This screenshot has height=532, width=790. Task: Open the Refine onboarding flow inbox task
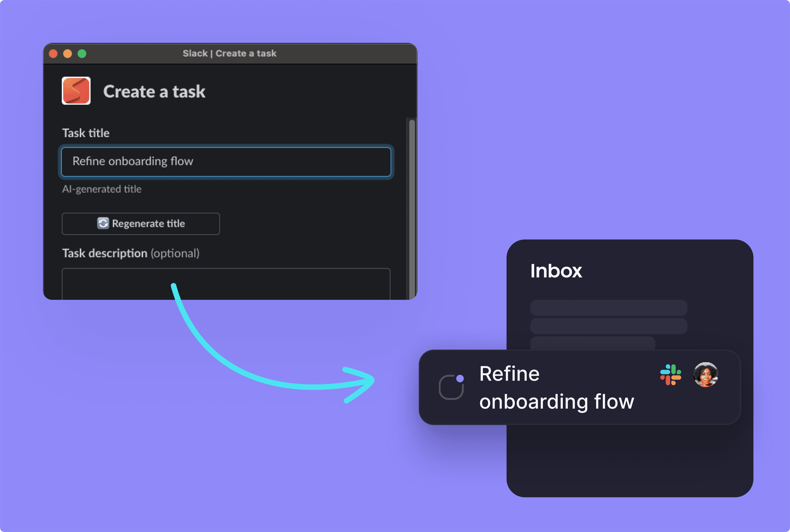(x=580, y=387)
